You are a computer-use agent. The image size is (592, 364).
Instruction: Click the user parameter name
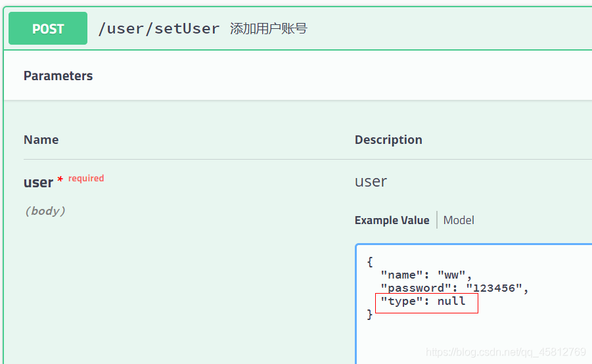coord(38,183)
